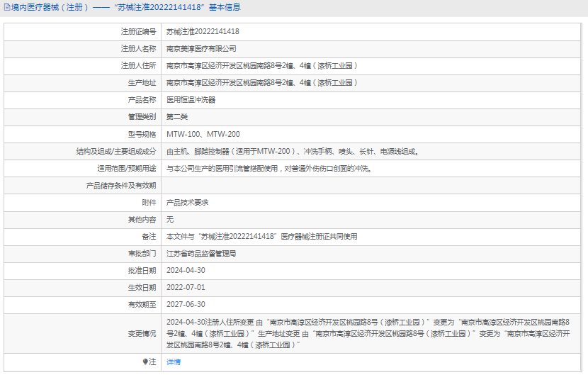Click the 注册人住所 address value
588x375 pixels.
pos(261,66)
